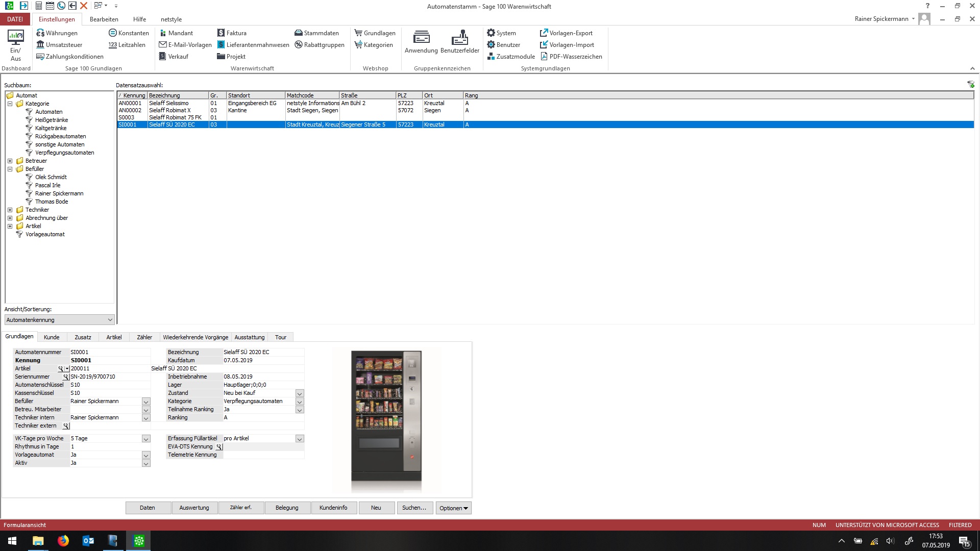
Task: Click the Neu button
Action: point(376,508)
